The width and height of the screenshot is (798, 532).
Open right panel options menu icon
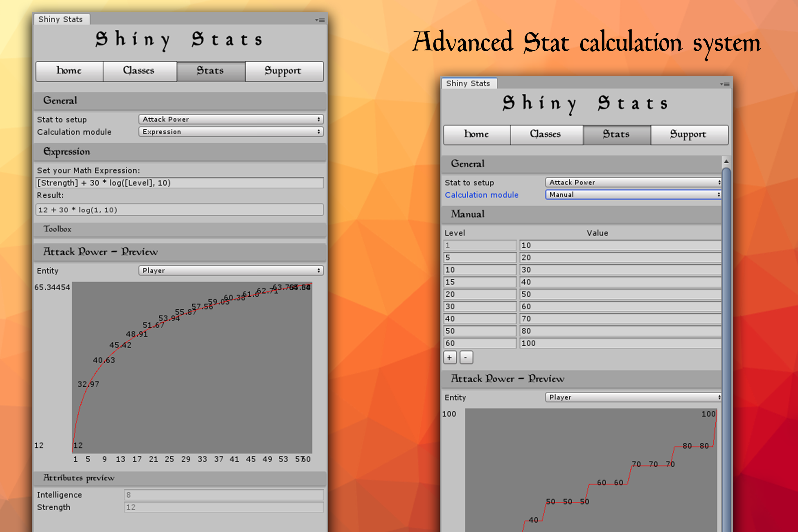pyautogui.click(x=725, y=84)
